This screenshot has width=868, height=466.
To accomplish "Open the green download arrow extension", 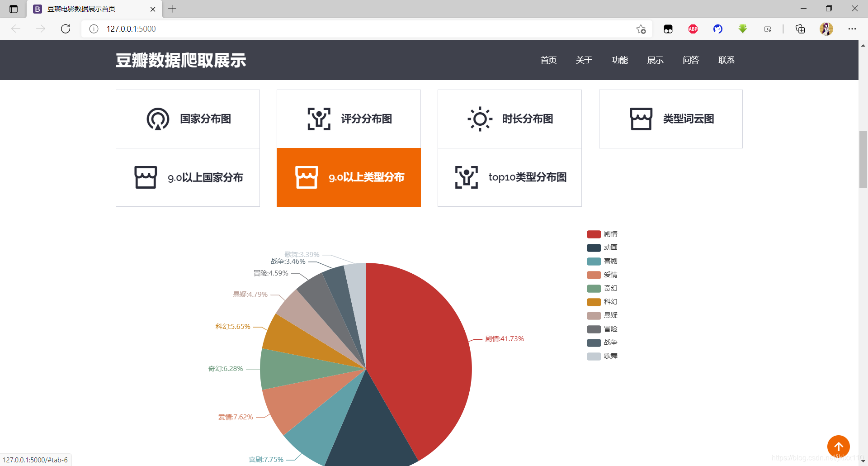I will point(743,29).
